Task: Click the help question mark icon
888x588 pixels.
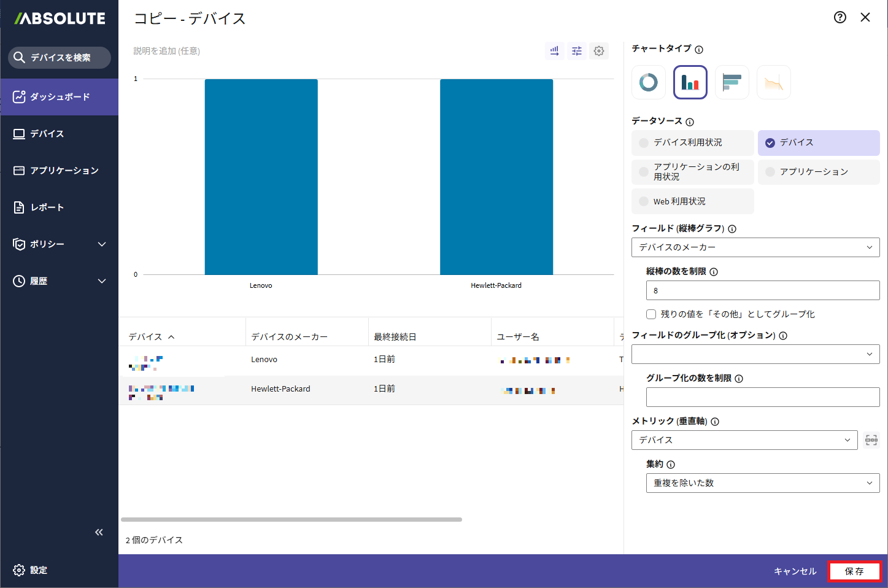Action: [840, 17]
